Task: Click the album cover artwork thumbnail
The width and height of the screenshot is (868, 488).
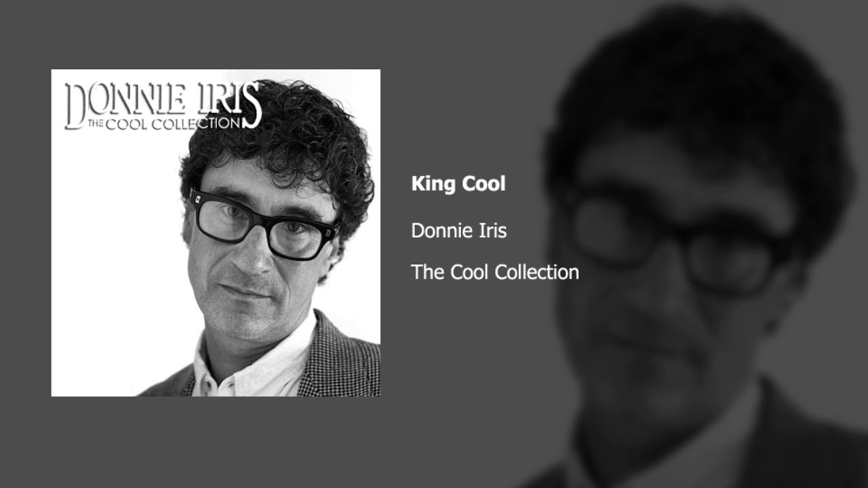Action: [216, 232]
